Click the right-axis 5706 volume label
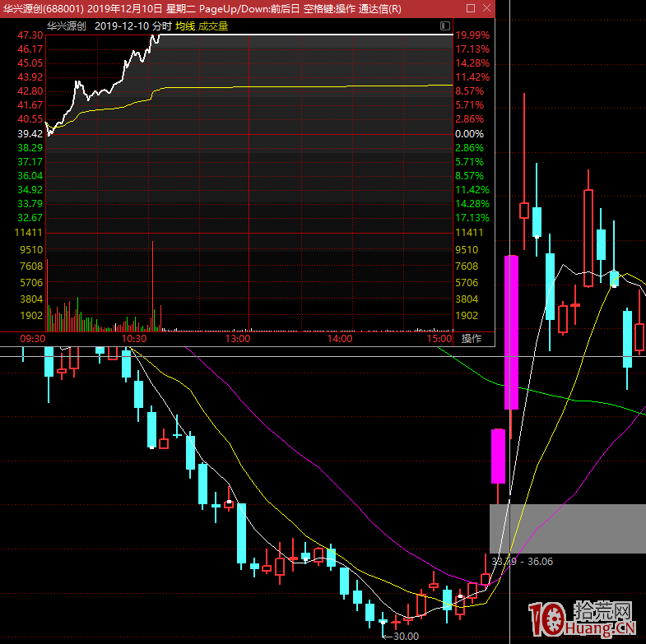 [x=467, y=283]
